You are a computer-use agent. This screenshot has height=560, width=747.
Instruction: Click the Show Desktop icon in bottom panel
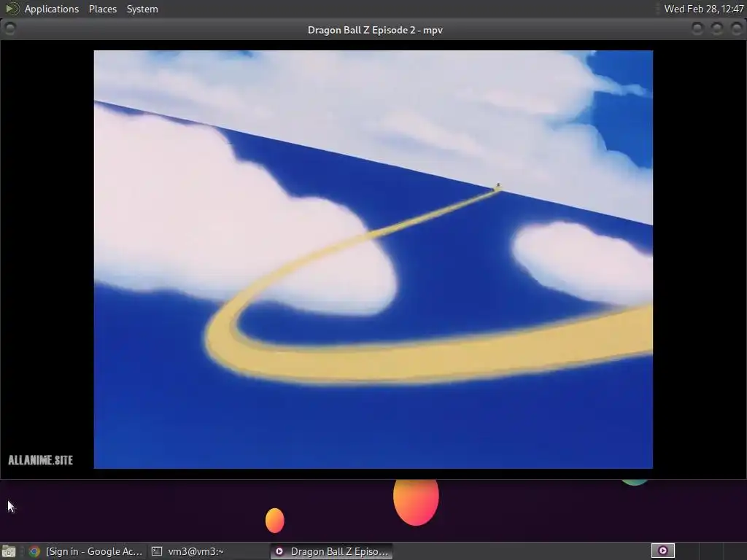[9, 551]
